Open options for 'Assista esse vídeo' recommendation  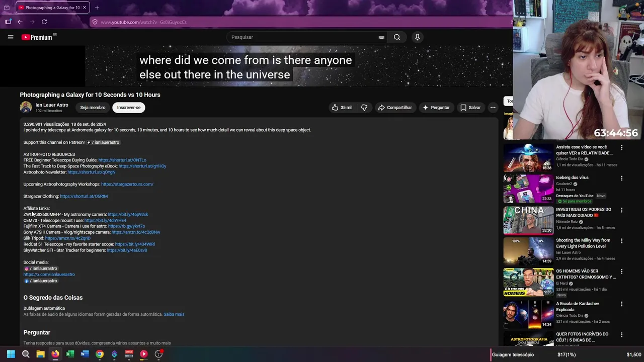[621, 148]
